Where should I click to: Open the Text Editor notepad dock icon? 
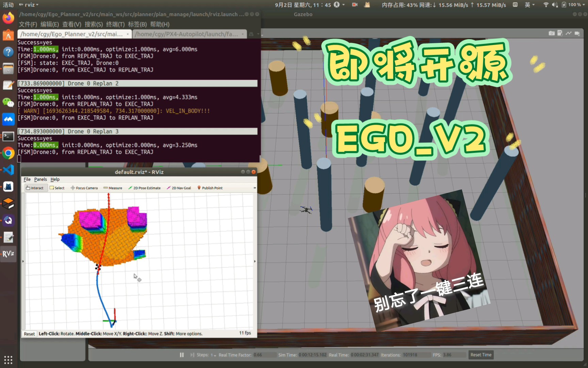click(8, 85)
